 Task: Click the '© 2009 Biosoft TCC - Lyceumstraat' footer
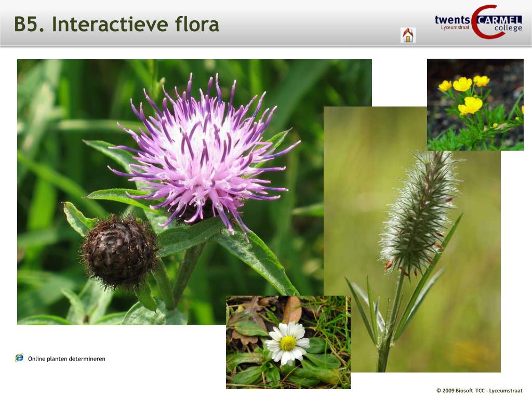pos(479,391)
